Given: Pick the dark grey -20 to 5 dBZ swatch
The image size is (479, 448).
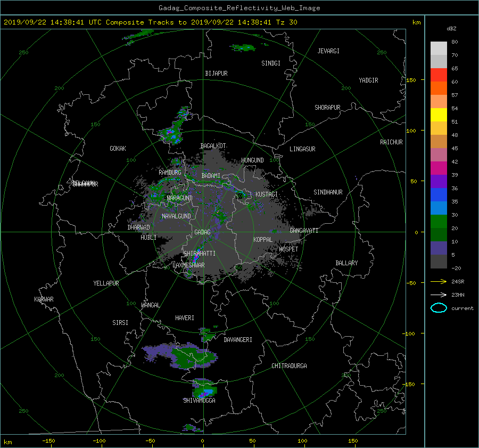Looking at the screenshot, I should pyautogui.click(x=439, y=262).
